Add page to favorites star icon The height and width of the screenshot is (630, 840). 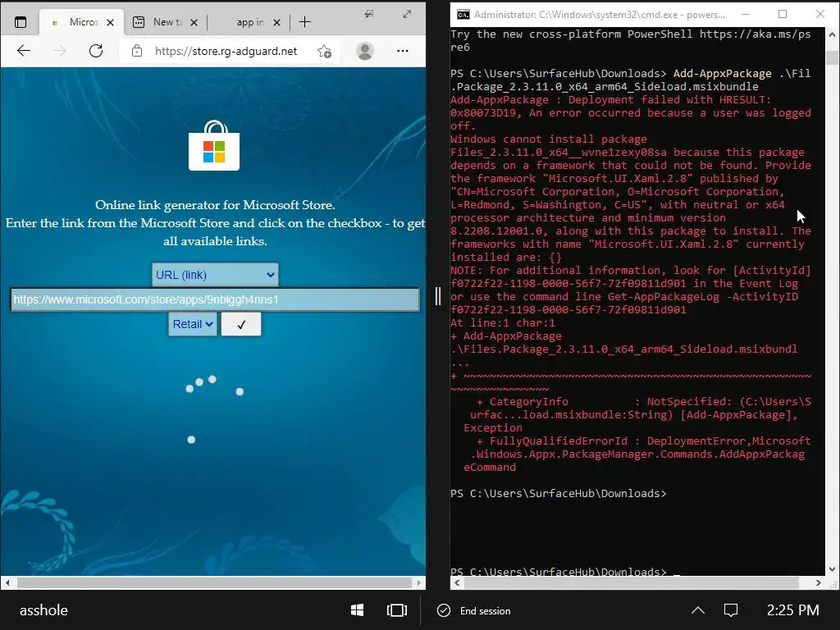[x=324, y=52]
